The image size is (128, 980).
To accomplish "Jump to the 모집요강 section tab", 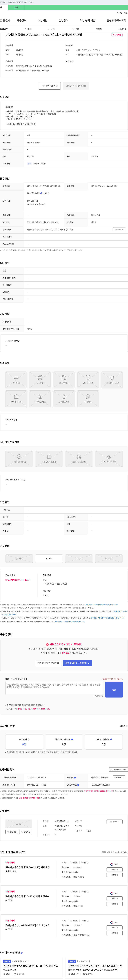I will click(4, 29).
